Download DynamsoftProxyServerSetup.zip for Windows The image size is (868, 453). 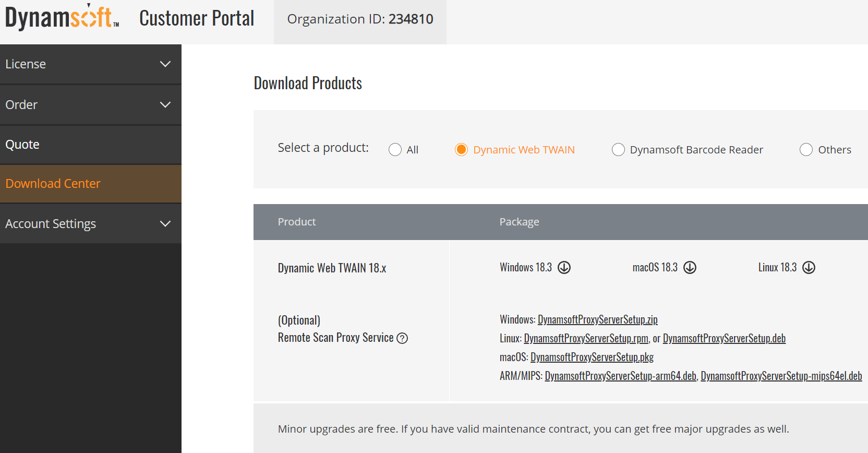tap(597, 319)
